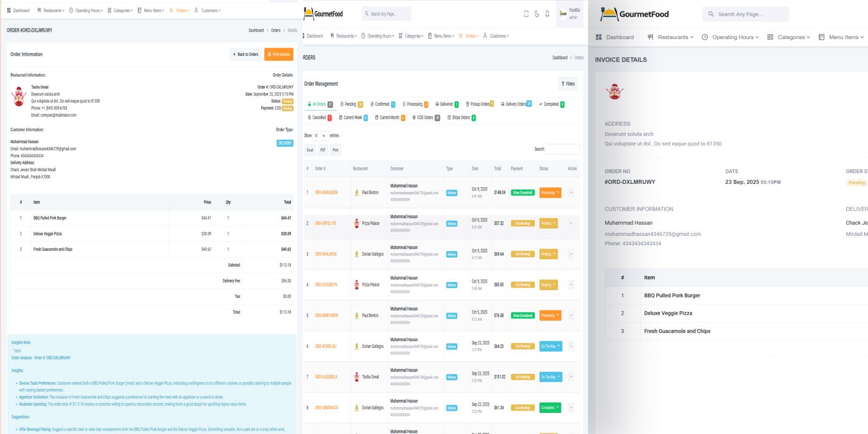Expand Menu Items menu on the order details page

(x=151, y=10)
